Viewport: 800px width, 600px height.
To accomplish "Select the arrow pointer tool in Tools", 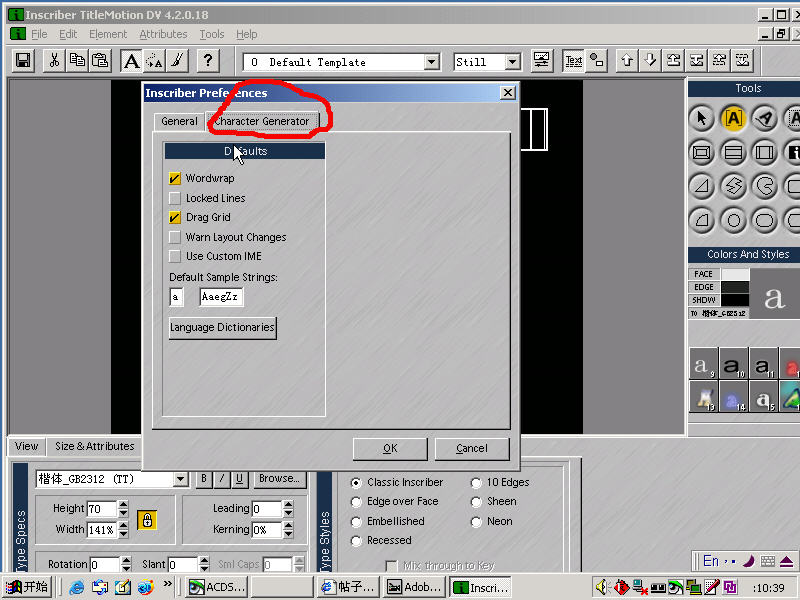I will click(x=702, y=118).
